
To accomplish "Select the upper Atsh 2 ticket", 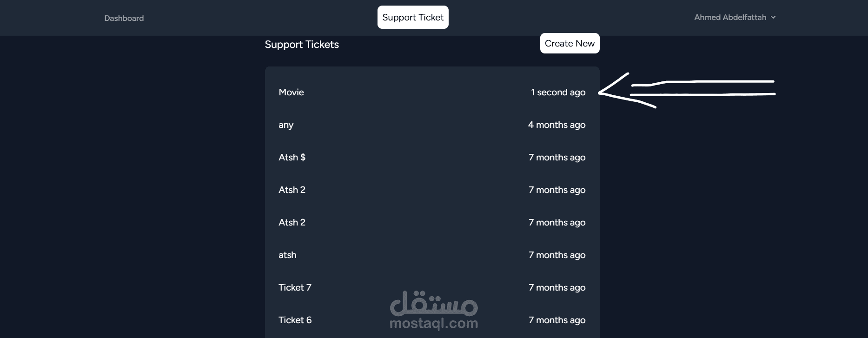I will point(292,190).
